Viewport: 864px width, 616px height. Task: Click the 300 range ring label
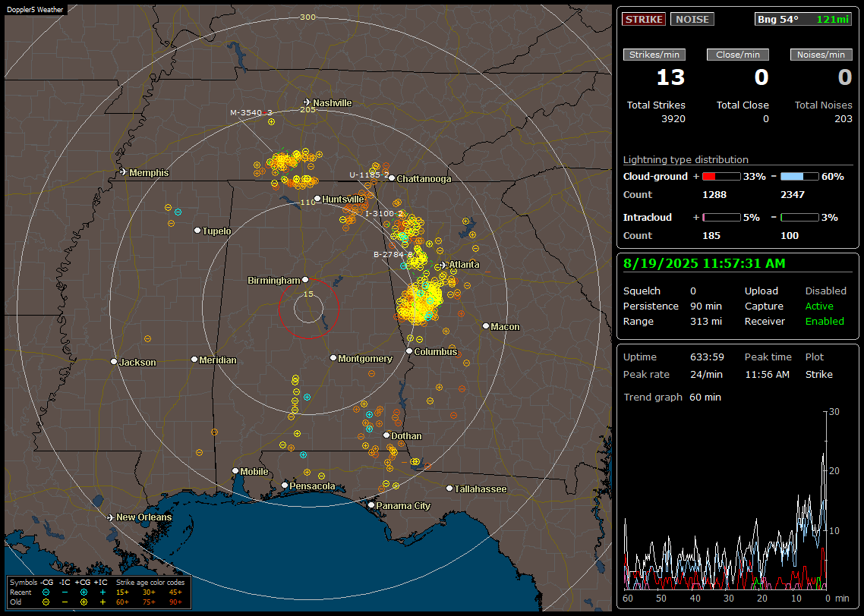[x=307, y=17]
